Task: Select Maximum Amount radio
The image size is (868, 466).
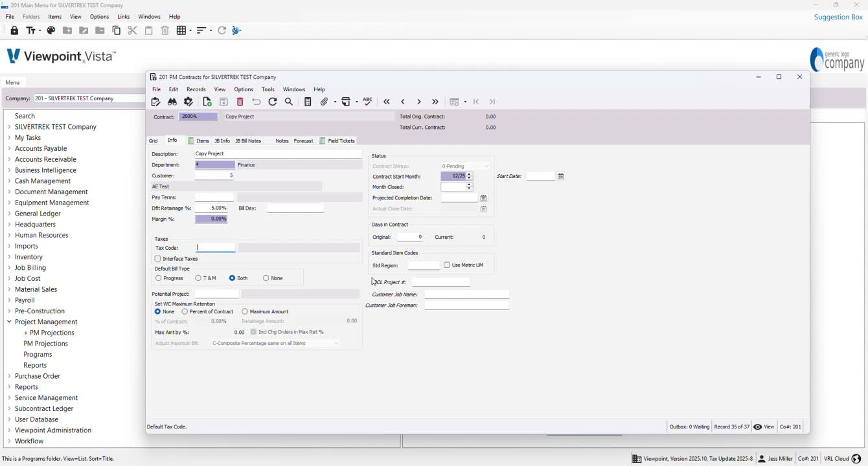Action: [244, 312]
